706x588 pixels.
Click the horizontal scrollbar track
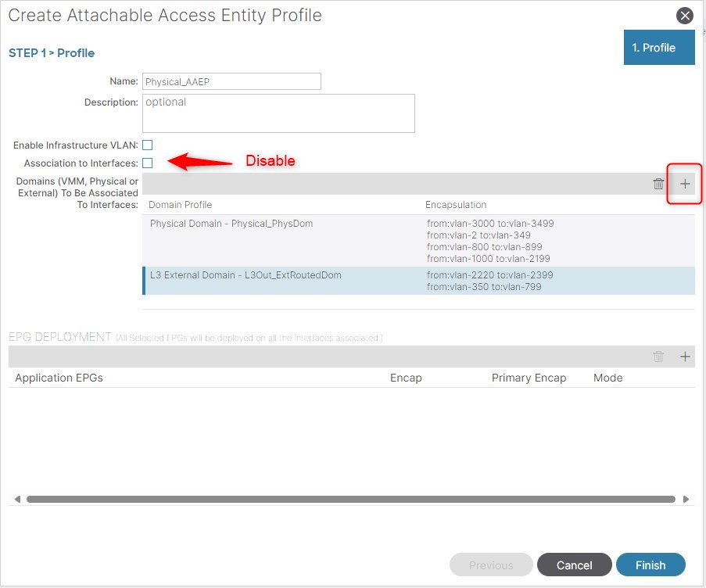point(350,499)
